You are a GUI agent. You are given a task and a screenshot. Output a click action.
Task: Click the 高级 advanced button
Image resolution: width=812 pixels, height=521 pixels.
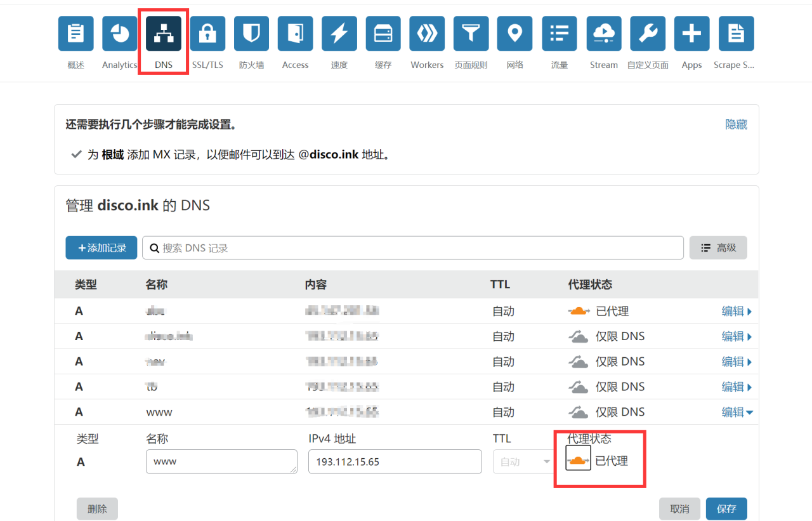coord(718,247)
